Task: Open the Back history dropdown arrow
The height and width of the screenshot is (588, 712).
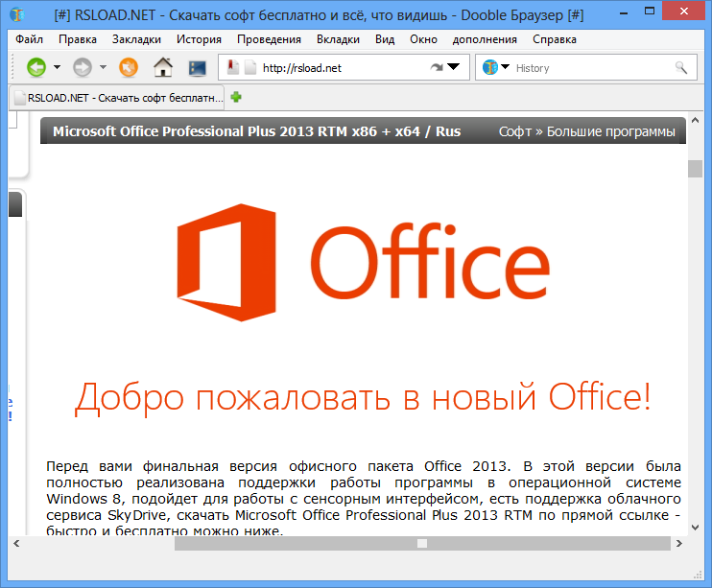Action: coord(58,68)
